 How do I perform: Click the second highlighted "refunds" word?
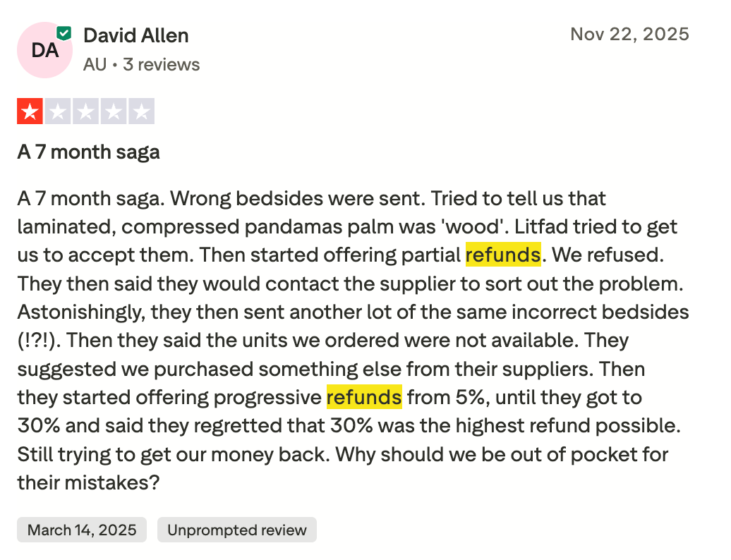pos(364,397)
